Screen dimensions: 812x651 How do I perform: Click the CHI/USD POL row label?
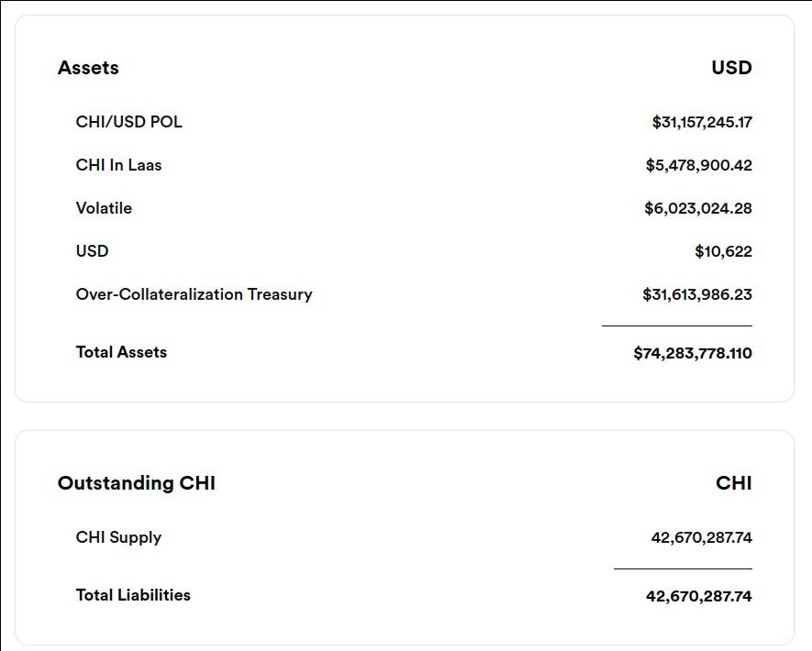pyautogui.click(x=129, y=122)
